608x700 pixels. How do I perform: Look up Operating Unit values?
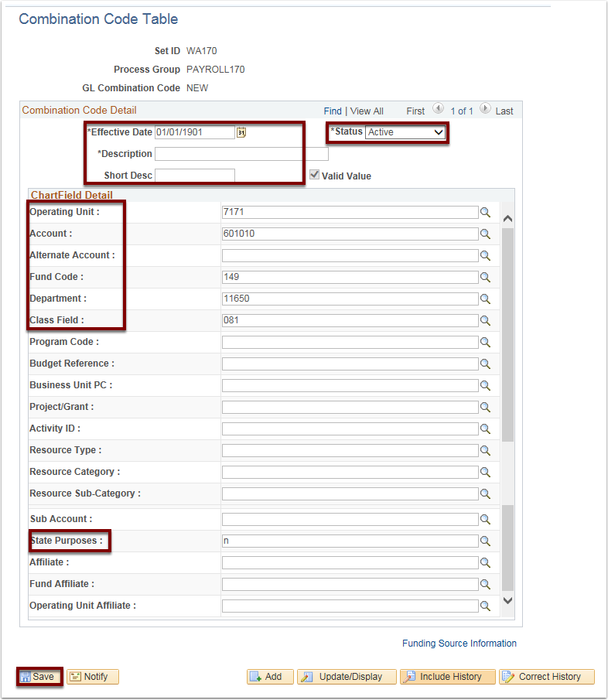[x=485, y=213]
